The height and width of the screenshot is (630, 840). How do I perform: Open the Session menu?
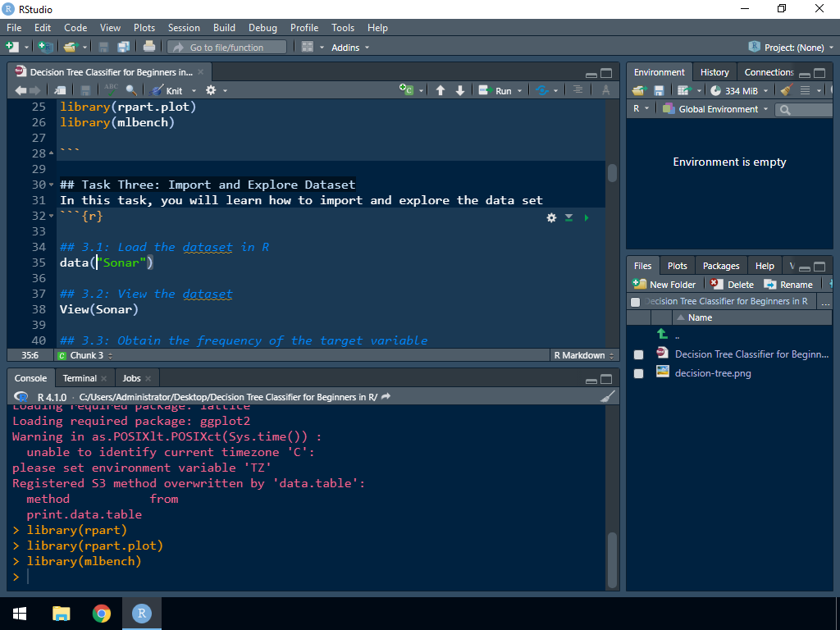click(184, 28)
